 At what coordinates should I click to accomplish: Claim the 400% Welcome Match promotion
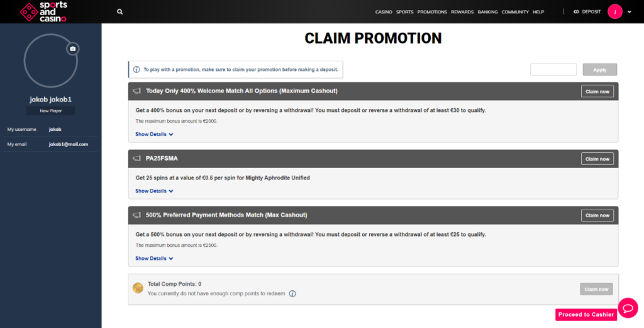[597, 91]
